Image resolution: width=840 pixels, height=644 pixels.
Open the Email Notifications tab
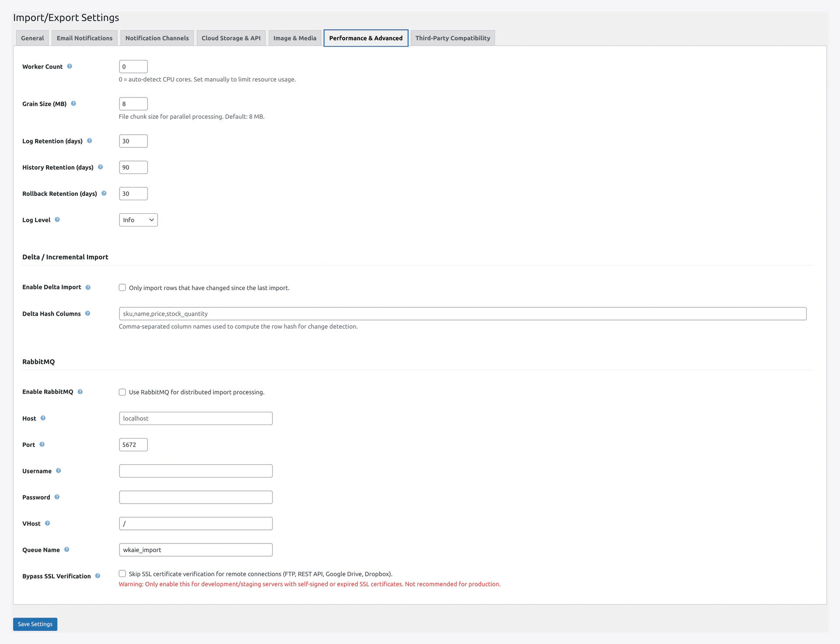point(84,38)
